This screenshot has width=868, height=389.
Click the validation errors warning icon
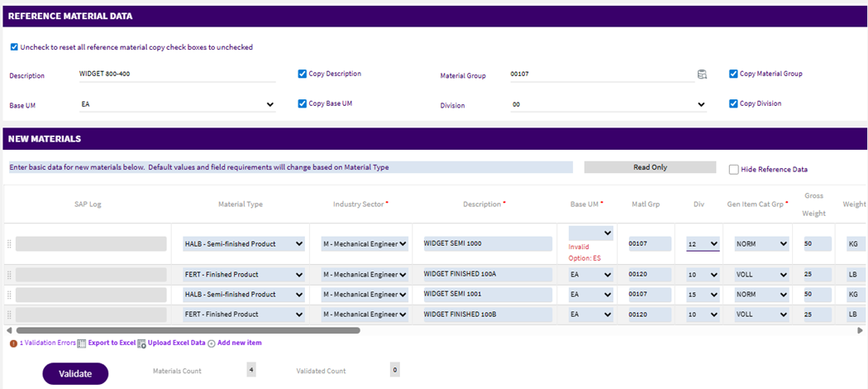[x=13, y=343]
